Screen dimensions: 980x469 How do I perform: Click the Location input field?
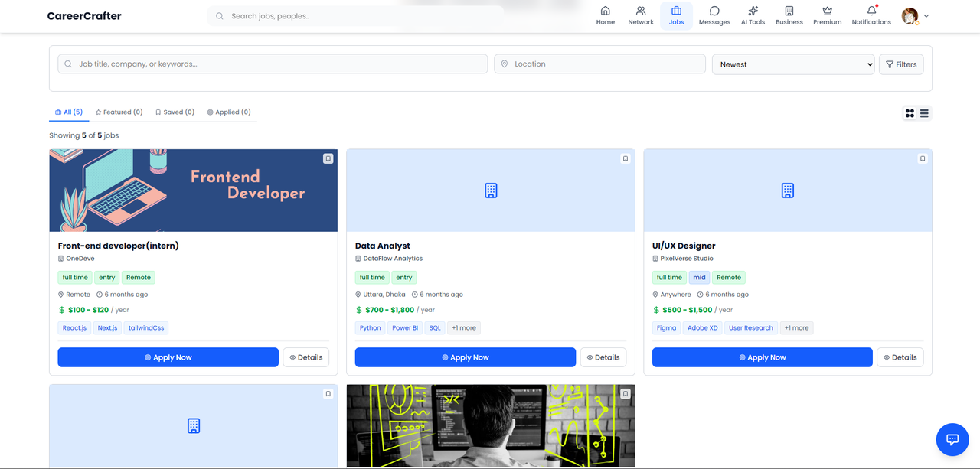coord(599,64)
